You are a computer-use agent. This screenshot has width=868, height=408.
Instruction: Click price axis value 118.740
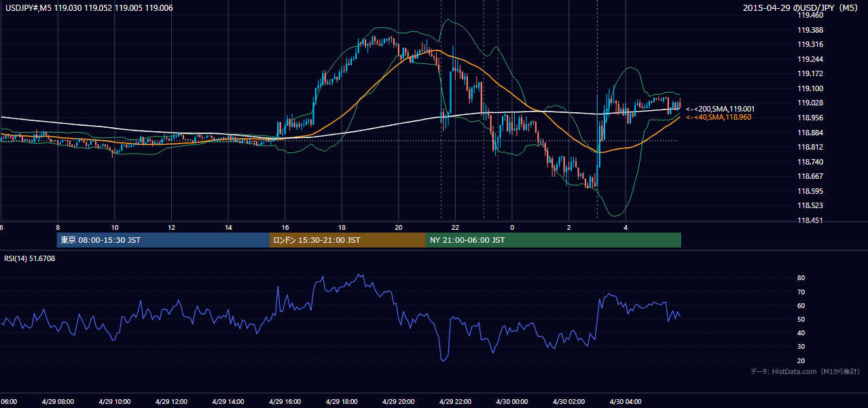click(x=810, y=162)
